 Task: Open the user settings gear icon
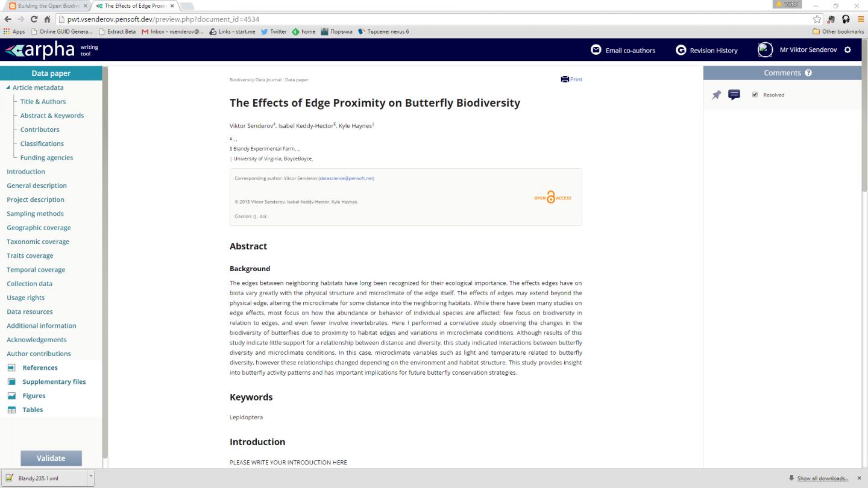848,50
